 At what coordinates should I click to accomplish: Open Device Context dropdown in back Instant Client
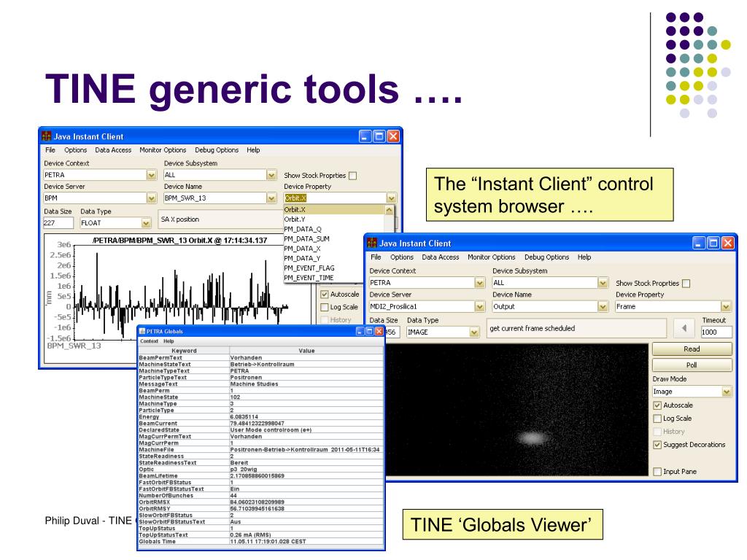152,175
